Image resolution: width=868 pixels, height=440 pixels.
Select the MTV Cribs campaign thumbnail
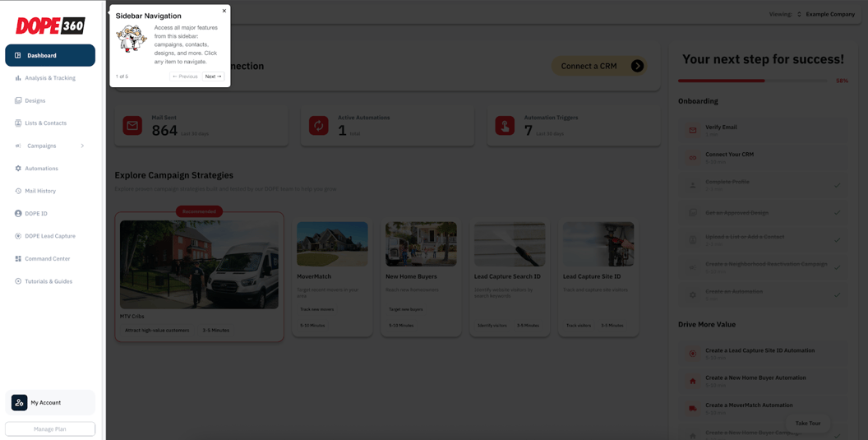pos(199,264)
